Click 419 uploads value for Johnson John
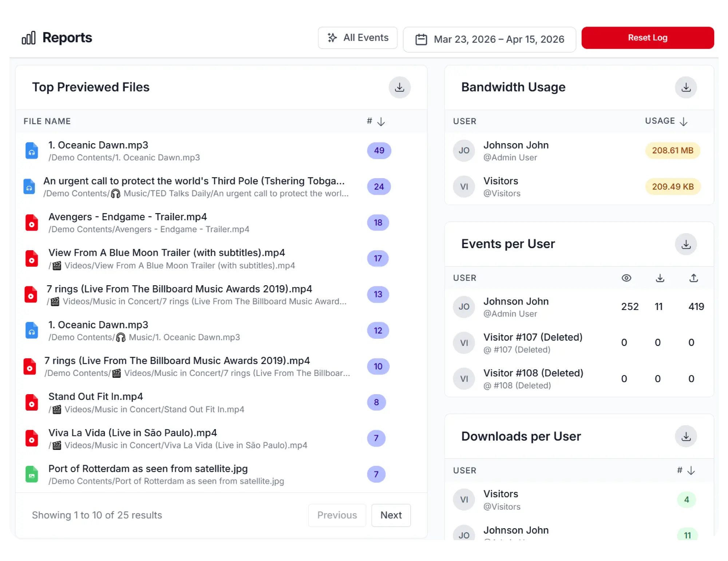Viewport: 728px width, 561px height. (696, 307)
